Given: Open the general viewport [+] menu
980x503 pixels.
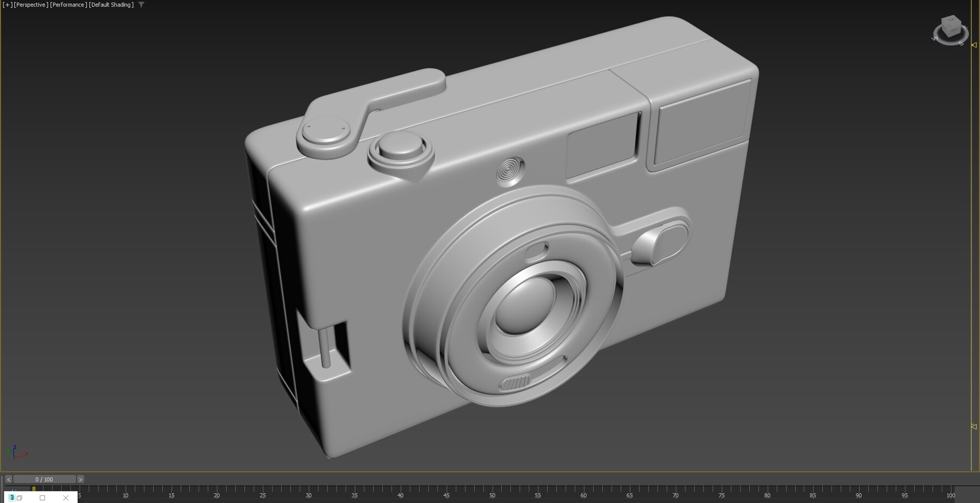Looking at the screenshot, I should (7, 4).
